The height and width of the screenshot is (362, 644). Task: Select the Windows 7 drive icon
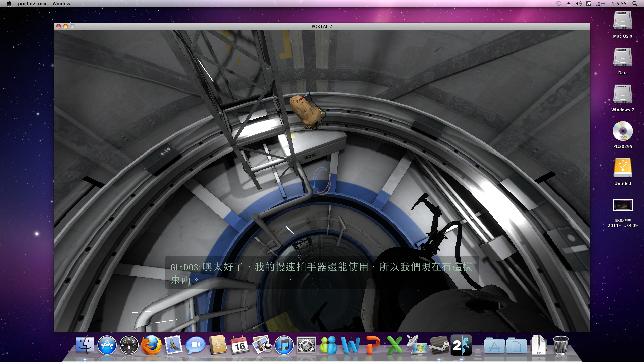[x=623, y=95]
